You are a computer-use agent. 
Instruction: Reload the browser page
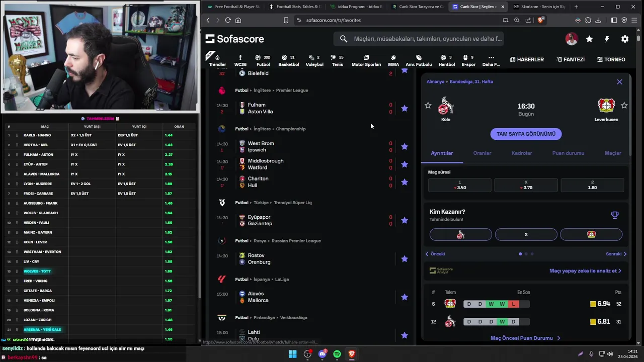228,20
